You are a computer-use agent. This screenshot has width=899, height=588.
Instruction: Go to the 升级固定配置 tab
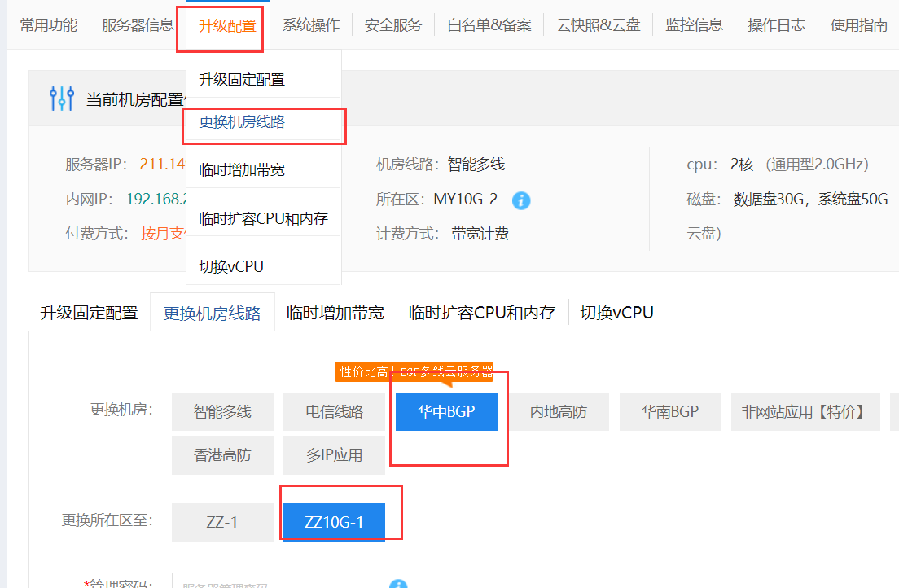point(89,313)
